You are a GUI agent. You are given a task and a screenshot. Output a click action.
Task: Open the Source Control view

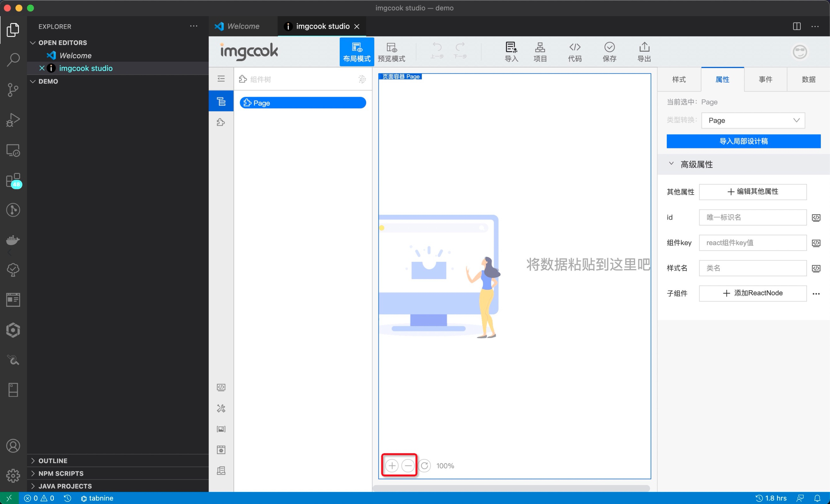(13, 90)
